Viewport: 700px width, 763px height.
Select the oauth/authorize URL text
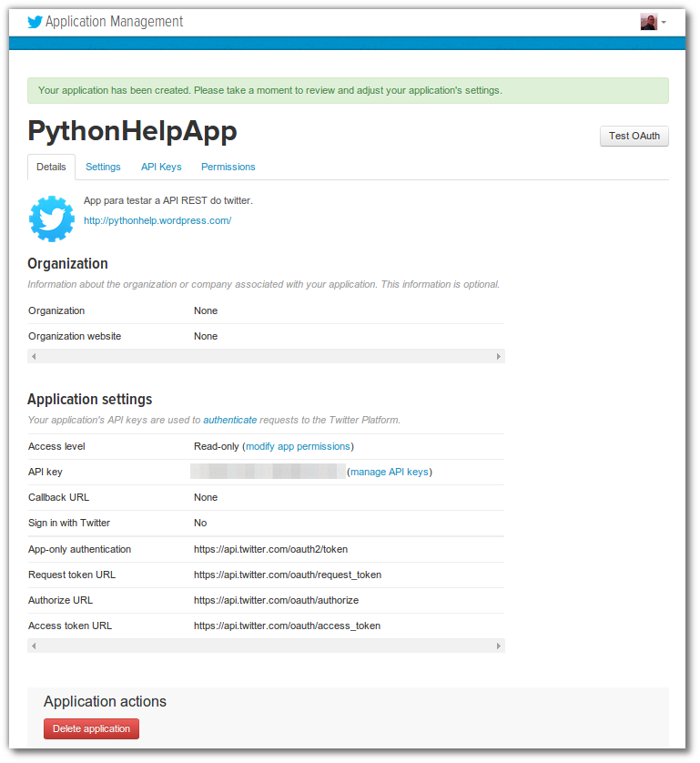[277, 600]
